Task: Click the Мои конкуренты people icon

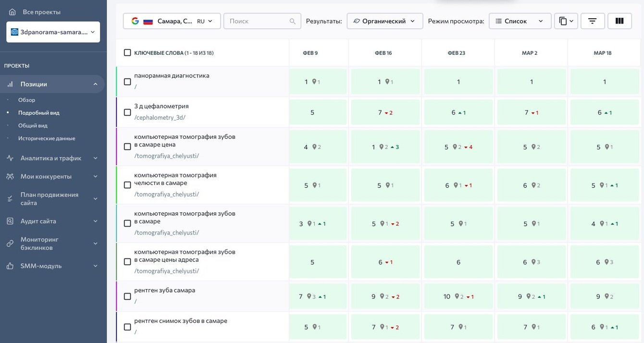Action: click(x=10, y=176)
